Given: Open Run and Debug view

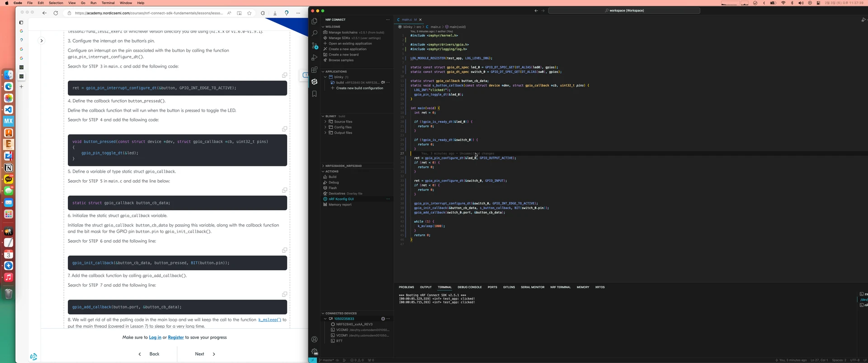Looking at the screenshot, I should 315,58.
